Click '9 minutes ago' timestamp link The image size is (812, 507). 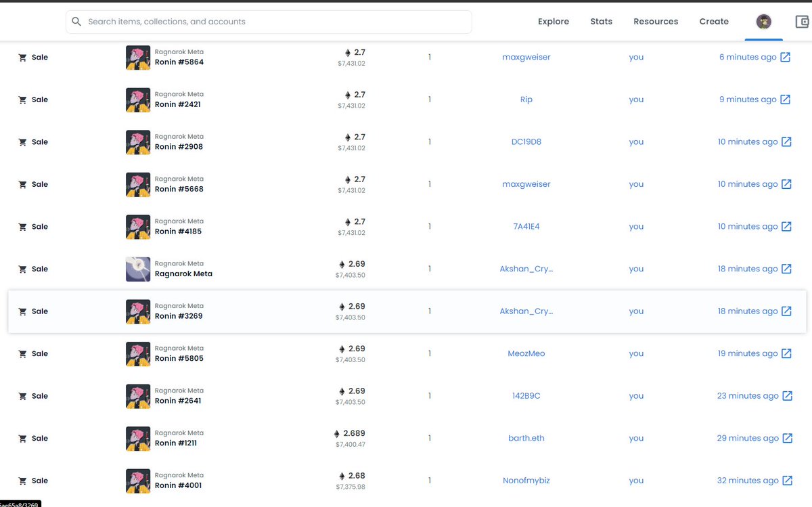click(x=748, y=100)
